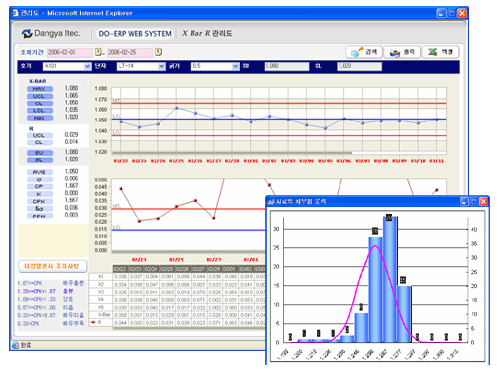Viewport: 500px width, 375px height.
Task: Click the 02/22 column header in table
Action: point(120,269)
